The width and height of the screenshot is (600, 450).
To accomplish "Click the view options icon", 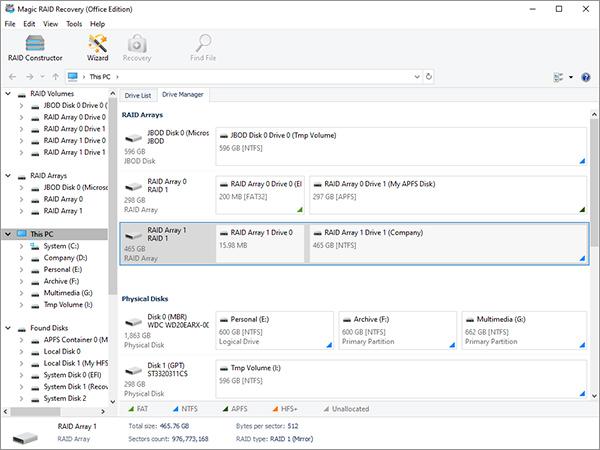I will (x=558, y=77).
